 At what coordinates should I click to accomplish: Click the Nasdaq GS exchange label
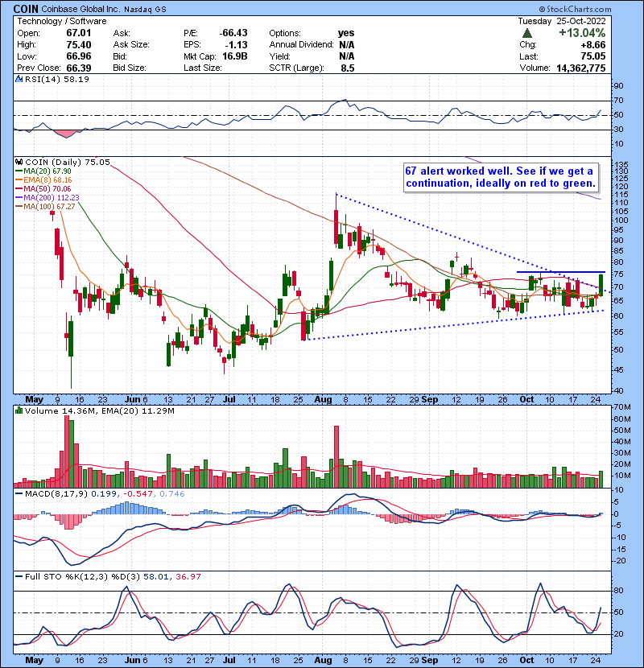(x=146, y=9)
